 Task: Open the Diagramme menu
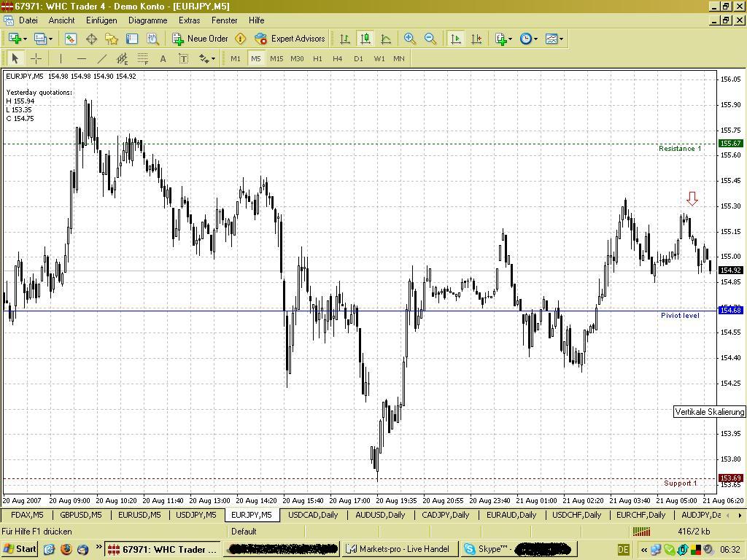pos(147,20)
